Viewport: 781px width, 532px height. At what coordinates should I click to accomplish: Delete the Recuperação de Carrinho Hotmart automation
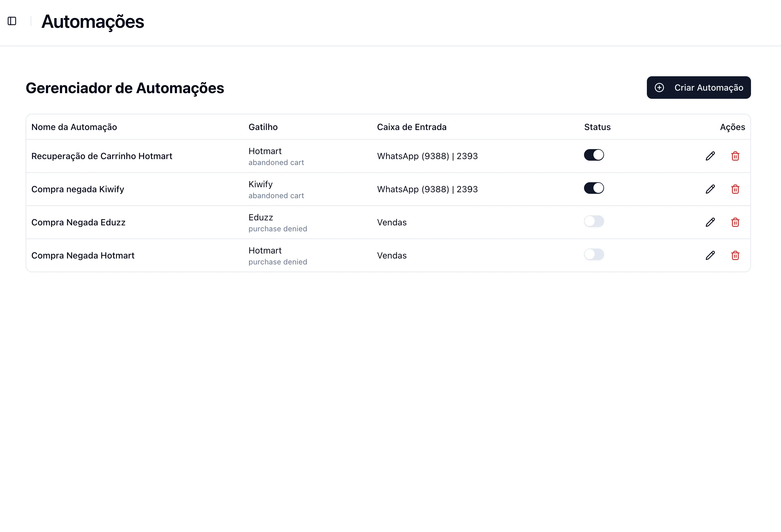[x=735, y=156]
